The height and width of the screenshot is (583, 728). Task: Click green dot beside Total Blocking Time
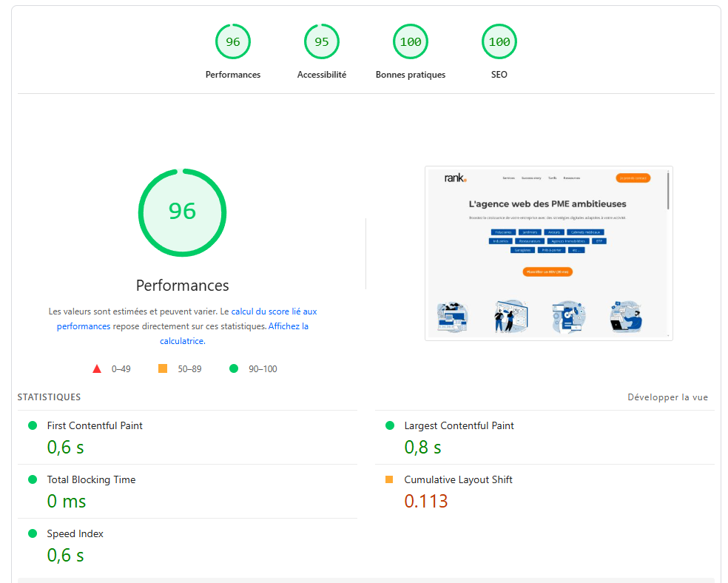33,479
